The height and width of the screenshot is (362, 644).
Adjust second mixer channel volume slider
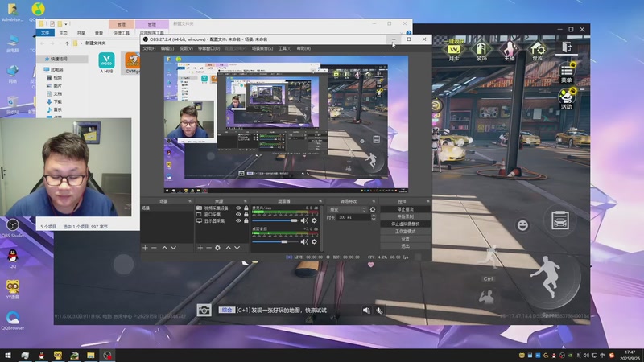point(275,242)
